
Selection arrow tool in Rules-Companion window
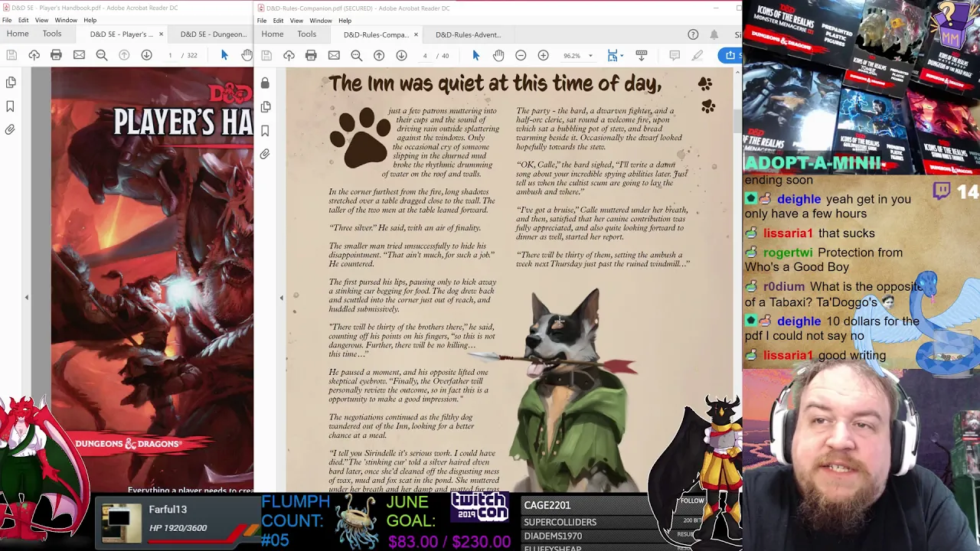point(475,55)
